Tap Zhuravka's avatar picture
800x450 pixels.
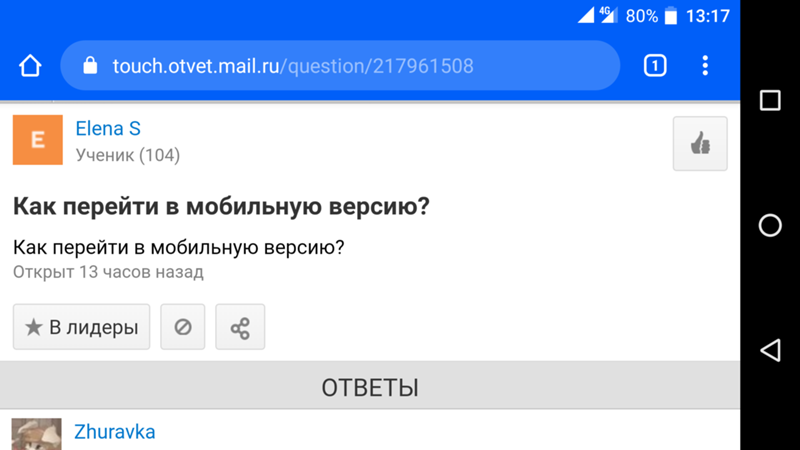point(37,435)
